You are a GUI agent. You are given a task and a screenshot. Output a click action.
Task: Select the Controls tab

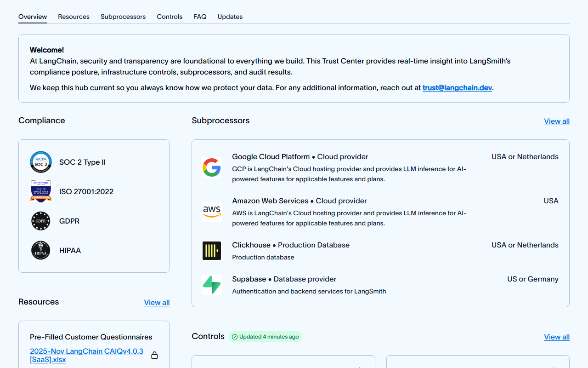pos(170,17)
